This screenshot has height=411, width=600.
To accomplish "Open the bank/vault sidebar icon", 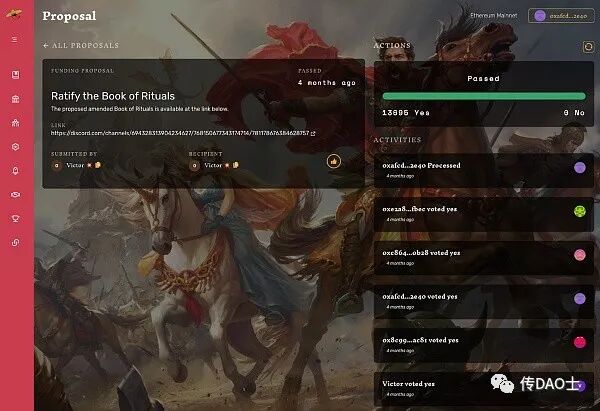I will tap(15, 99).
